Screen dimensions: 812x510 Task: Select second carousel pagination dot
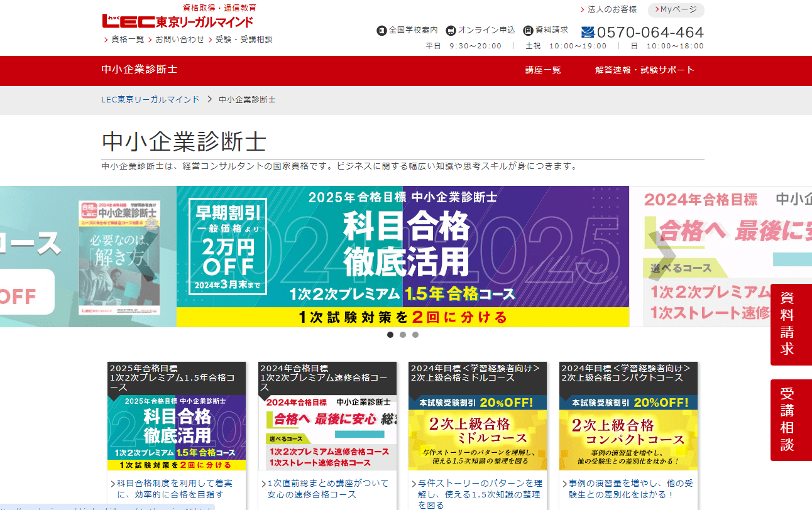403,335
